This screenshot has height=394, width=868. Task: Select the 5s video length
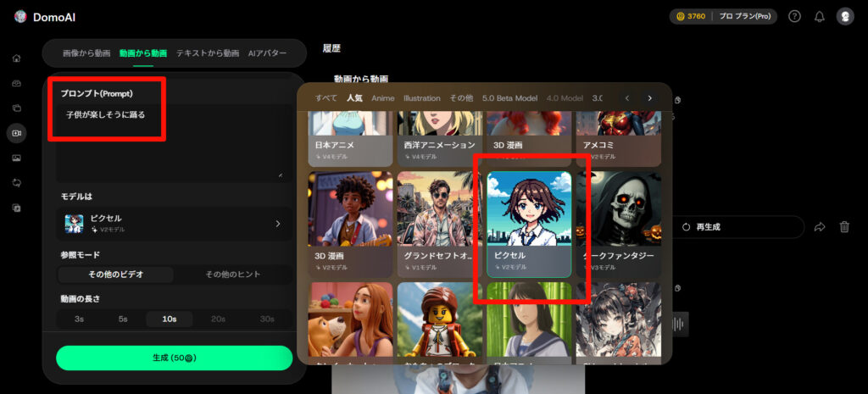123,319
